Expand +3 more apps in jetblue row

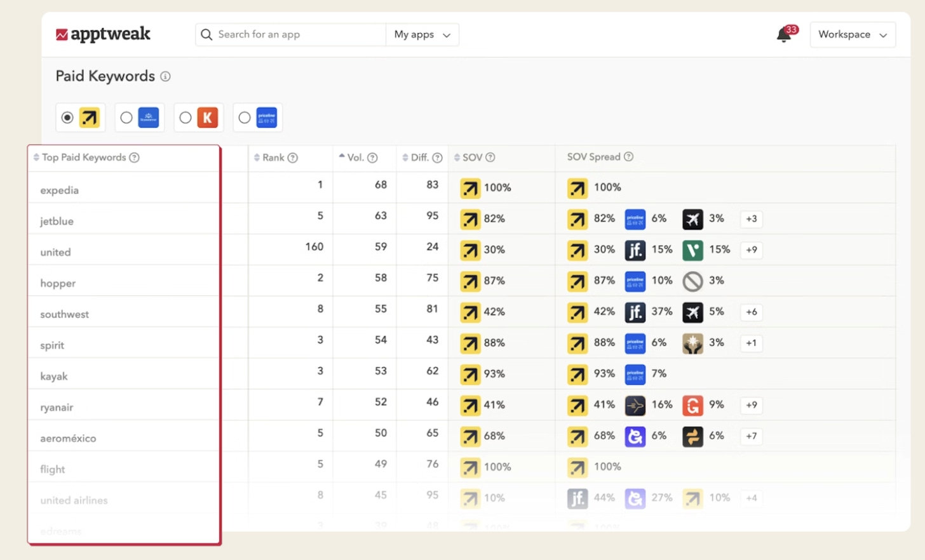(x=752, y=219)
